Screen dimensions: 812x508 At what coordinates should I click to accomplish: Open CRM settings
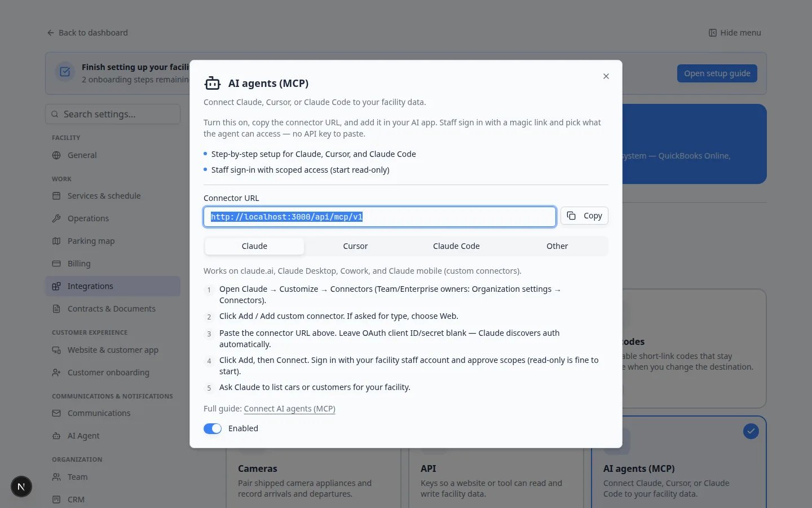[x=113, y=500]
